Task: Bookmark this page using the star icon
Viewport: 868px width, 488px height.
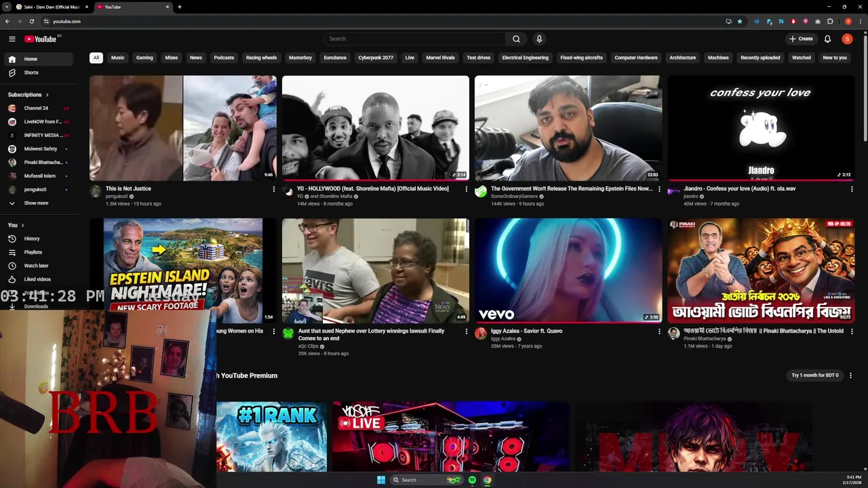Action: (739, 21)
